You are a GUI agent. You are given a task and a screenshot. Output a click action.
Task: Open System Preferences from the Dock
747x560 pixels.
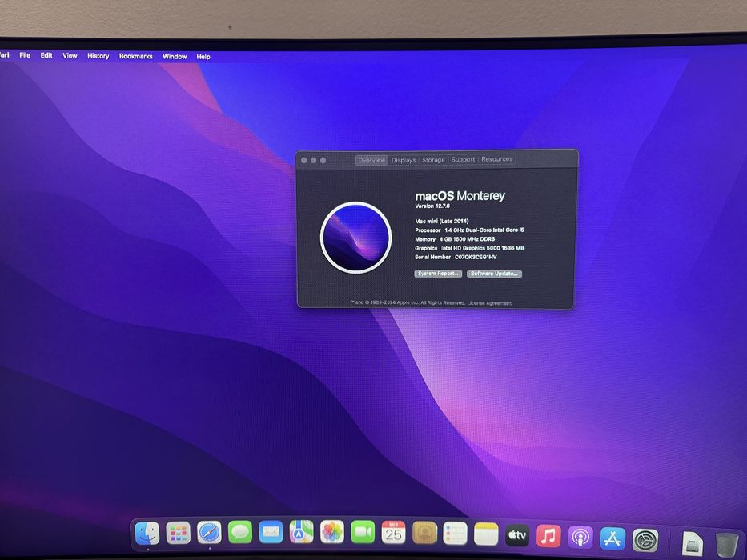(x=645, y=541)
